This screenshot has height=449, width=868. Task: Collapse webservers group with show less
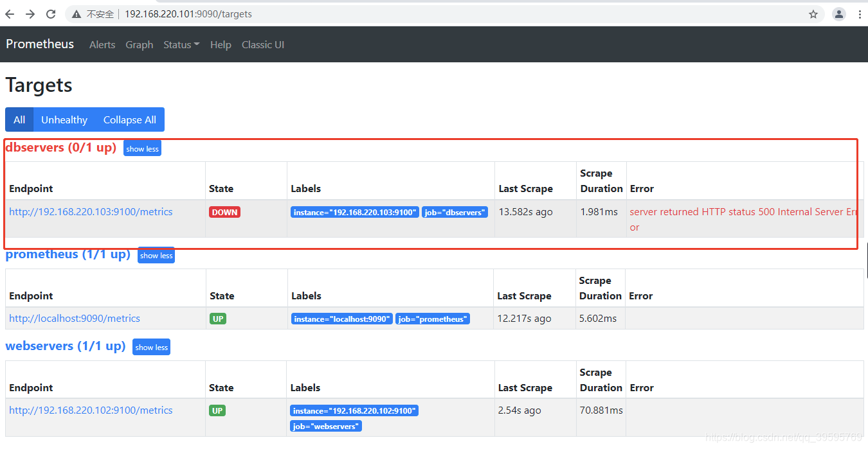click(x=152, y=347)
